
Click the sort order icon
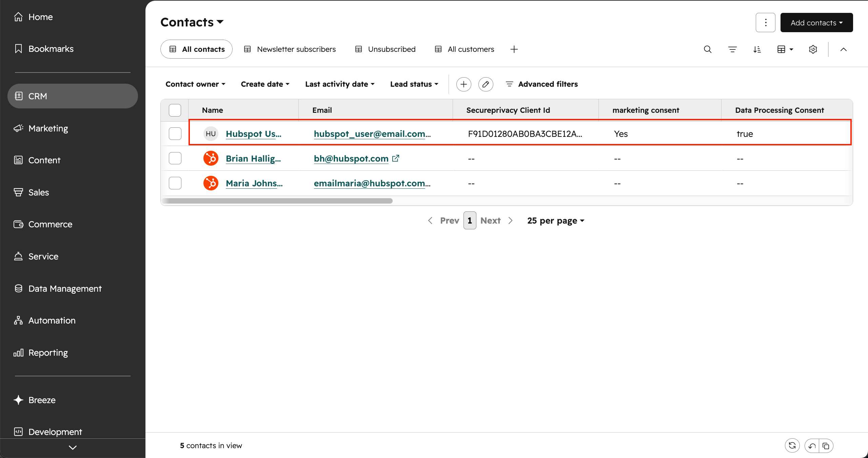(757, 49)
